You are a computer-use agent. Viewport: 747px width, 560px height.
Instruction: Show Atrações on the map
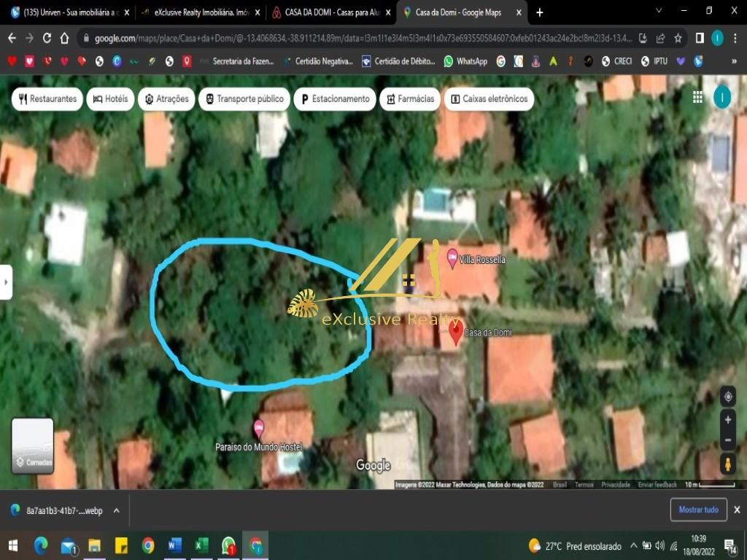(x=166, y=99)
